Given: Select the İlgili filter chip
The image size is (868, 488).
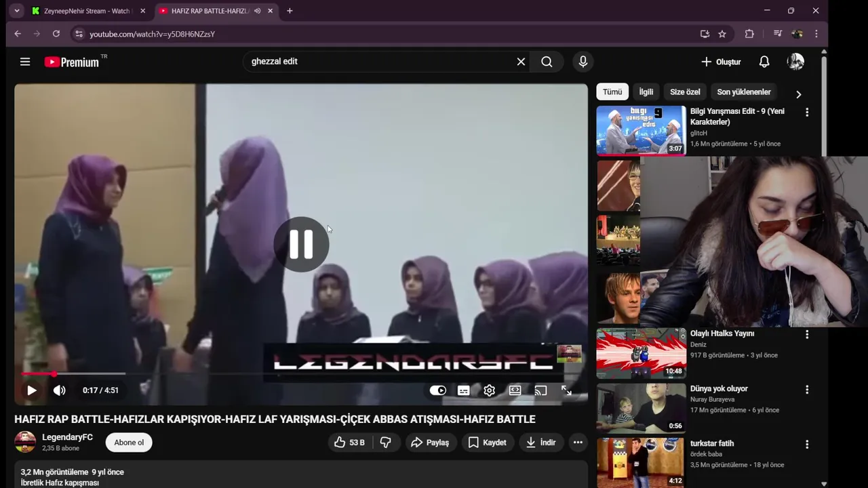Looking at the screenshot, I should click(x=646, y=92).
